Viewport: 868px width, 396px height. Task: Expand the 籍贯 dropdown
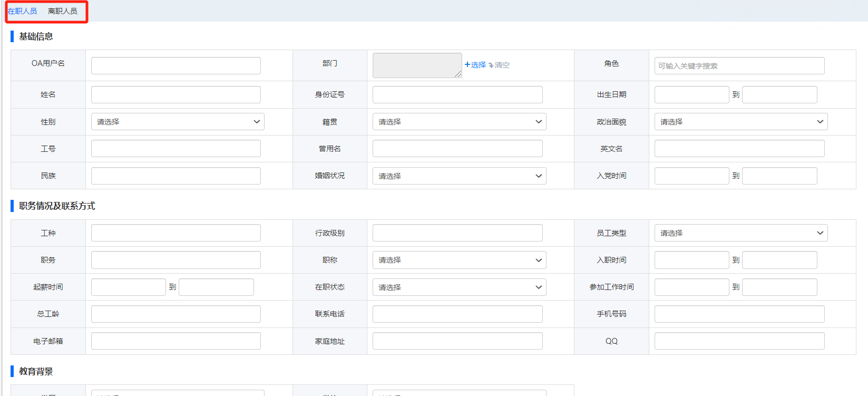(x=459, y=122)
